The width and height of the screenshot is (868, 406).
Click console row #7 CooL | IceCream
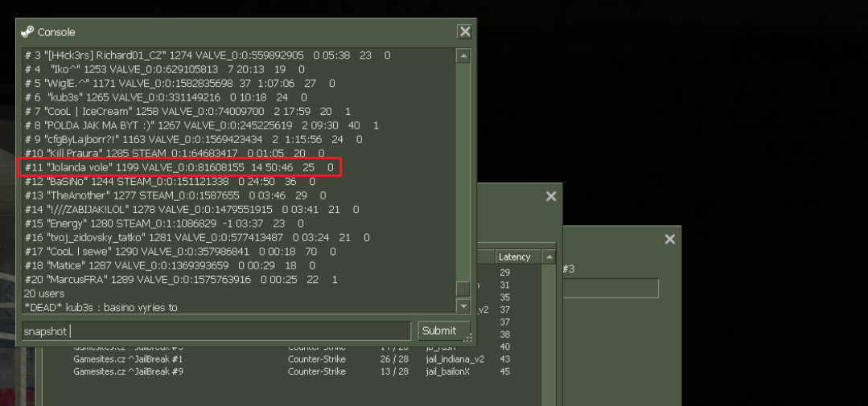[x=187, y=111]
